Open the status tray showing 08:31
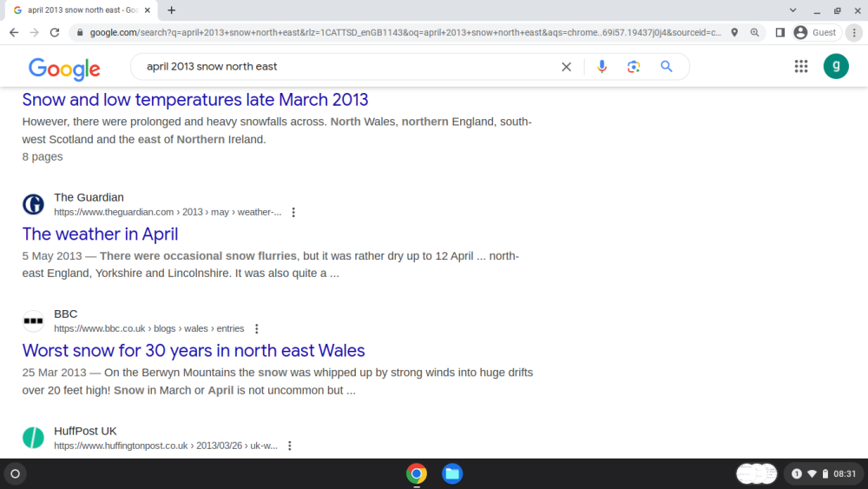This screenshot has height=489, width=868. [x=824, y=474]
